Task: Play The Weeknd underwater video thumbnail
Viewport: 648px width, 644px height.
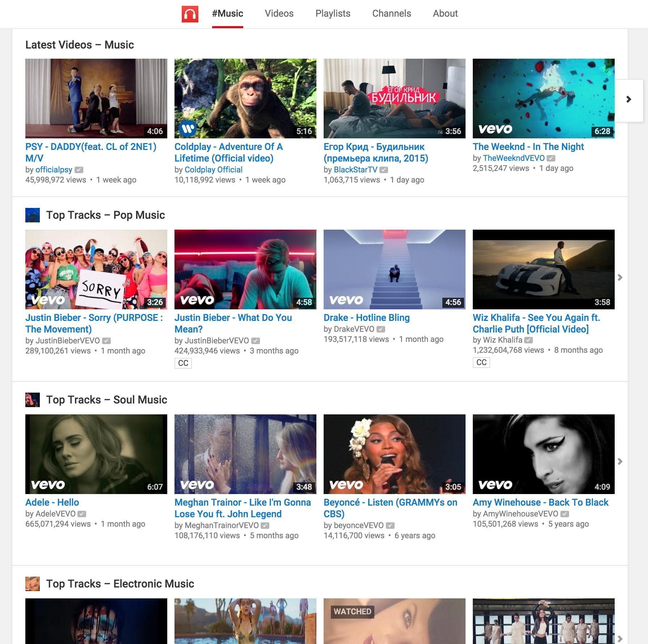Action: [544, 99]
